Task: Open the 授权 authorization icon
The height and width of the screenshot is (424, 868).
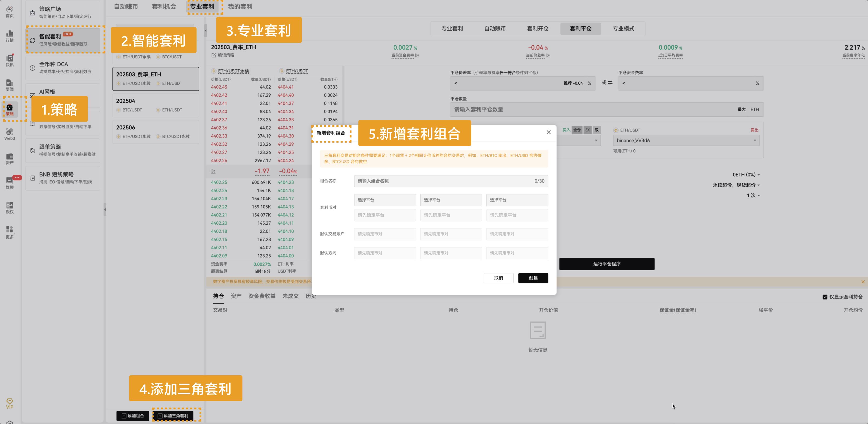Action: [9, 208]
